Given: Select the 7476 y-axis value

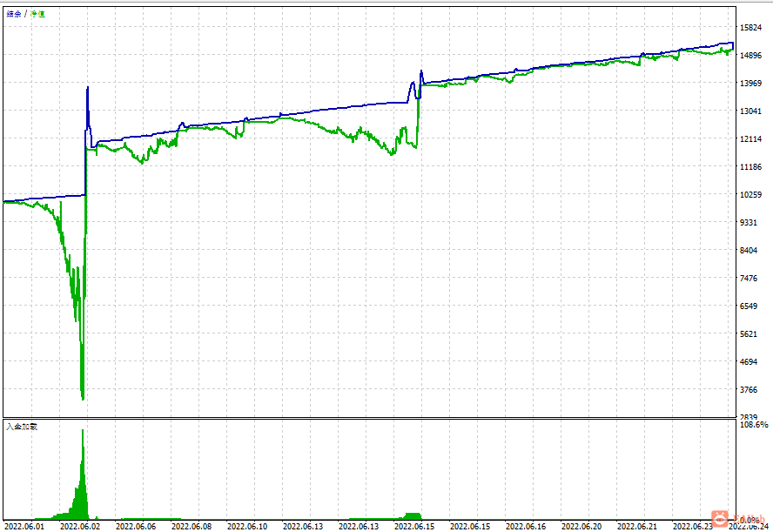Looking at the screenshot, I should (749, 278).
